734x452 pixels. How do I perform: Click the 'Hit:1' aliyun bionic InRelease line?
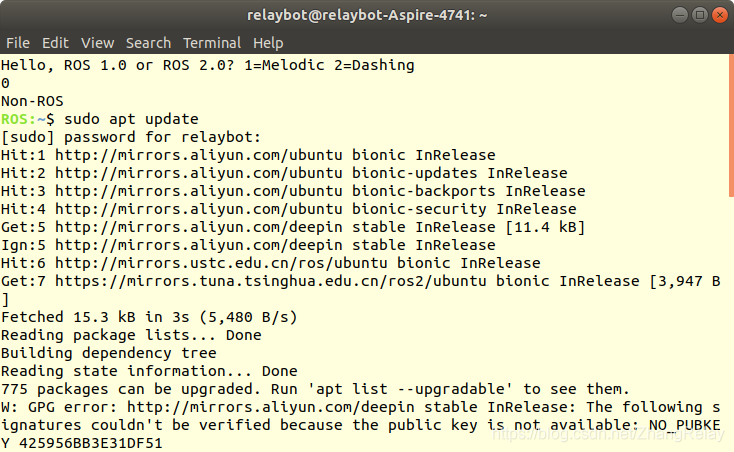tap(248, 155)
